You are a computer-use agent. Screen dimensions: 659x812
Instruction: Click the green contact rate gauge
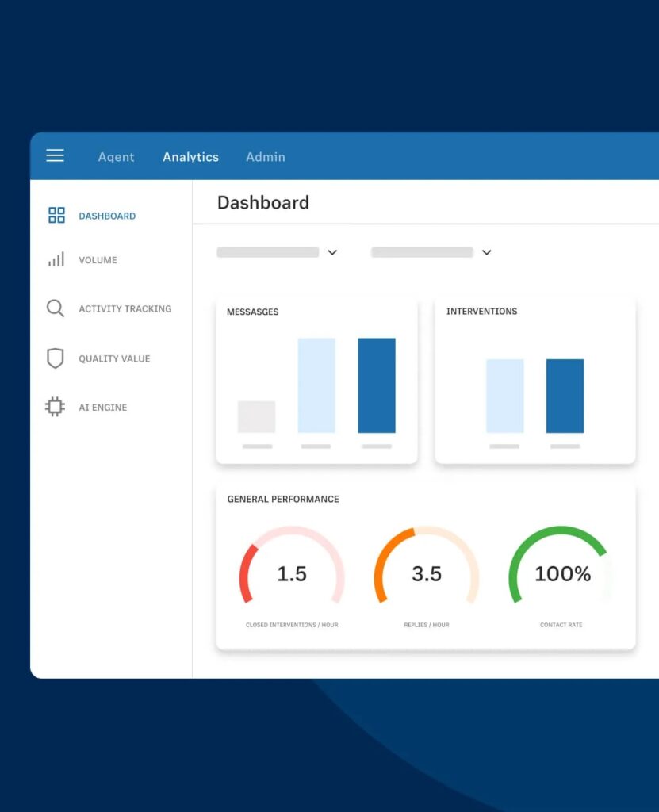click(561, 573)
